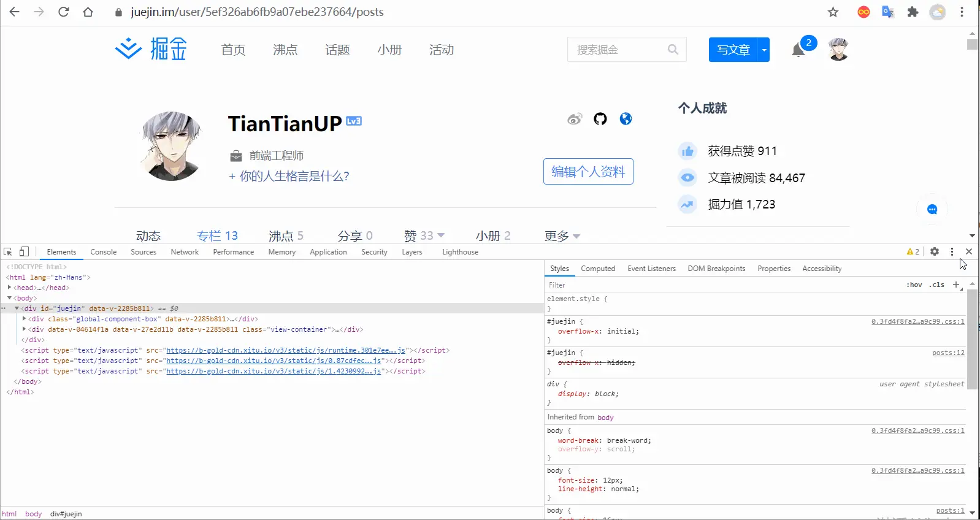This screenshot has height=520, width=980.
Task: Open the Weibo profile icon
Action: 575,119
